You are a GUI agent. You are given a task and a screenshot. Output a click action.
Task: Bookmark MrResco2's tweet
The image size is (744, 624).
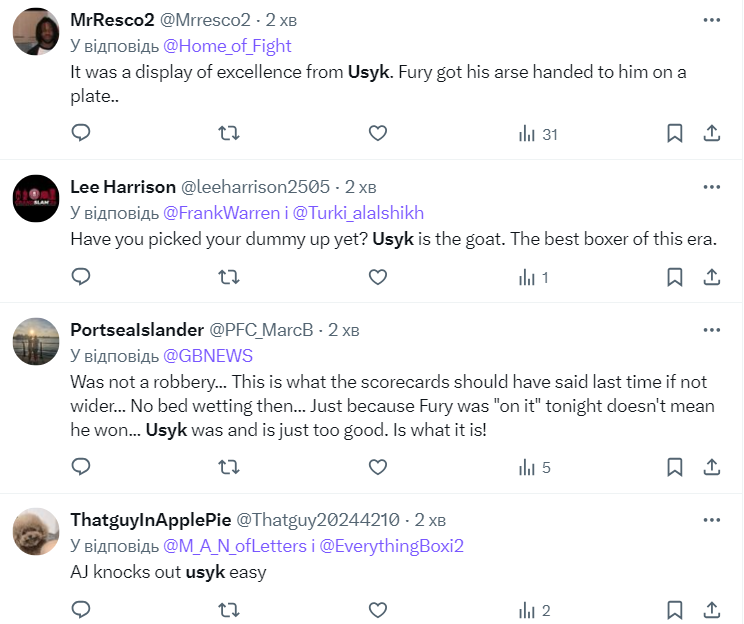(x=675, y=133)
